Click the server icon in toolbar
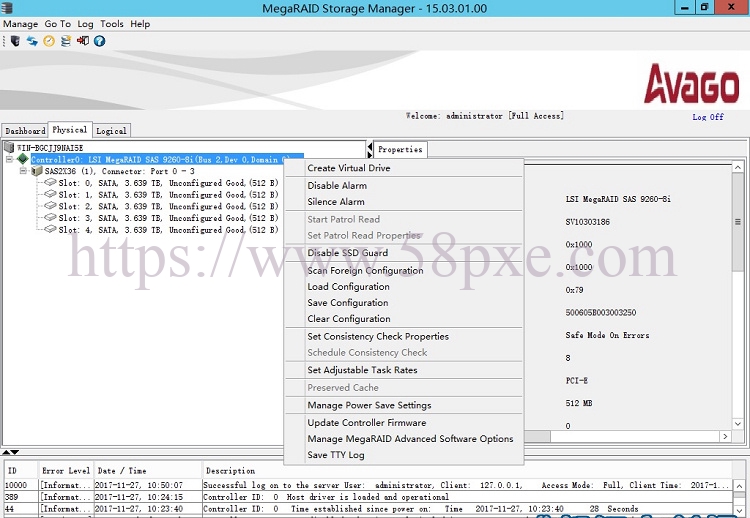Image resolution: width=750 pixels, height=518 pixels. (15, 41)
